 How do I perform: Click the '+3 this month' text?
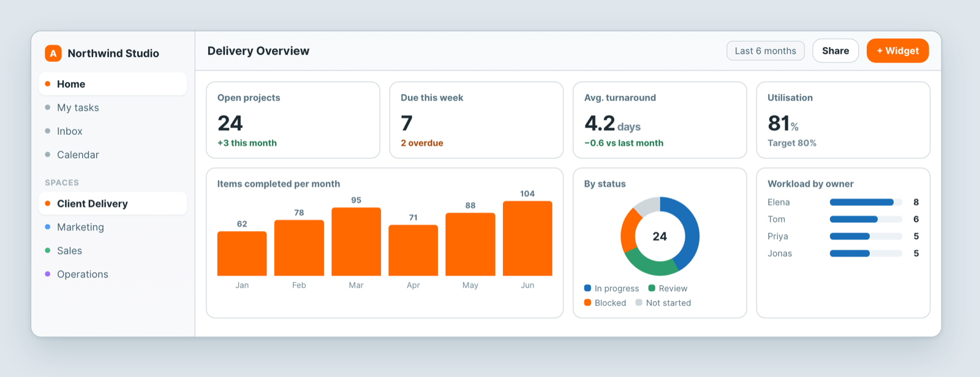(247, 143)
